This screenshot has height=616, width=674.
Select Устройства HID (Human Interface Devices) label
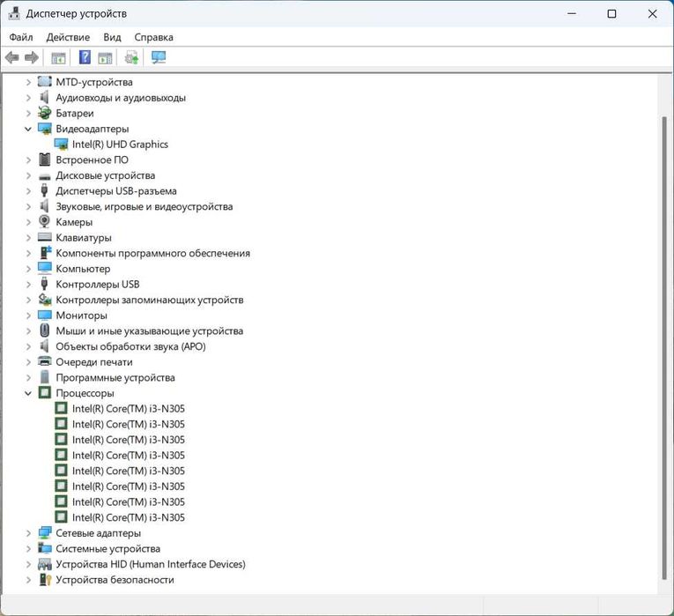click(151, 564)
